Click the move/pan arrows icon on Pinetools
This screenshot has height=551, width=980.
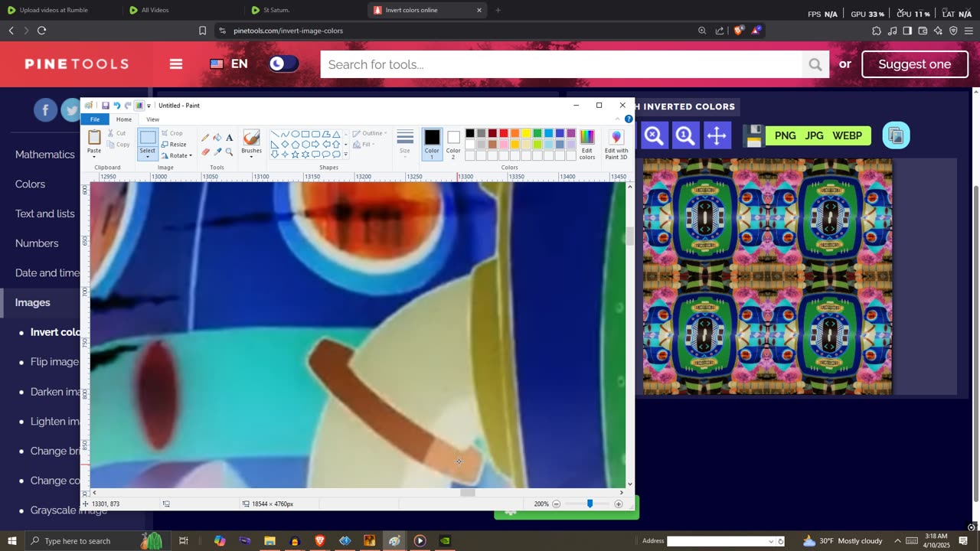[717, 135]
